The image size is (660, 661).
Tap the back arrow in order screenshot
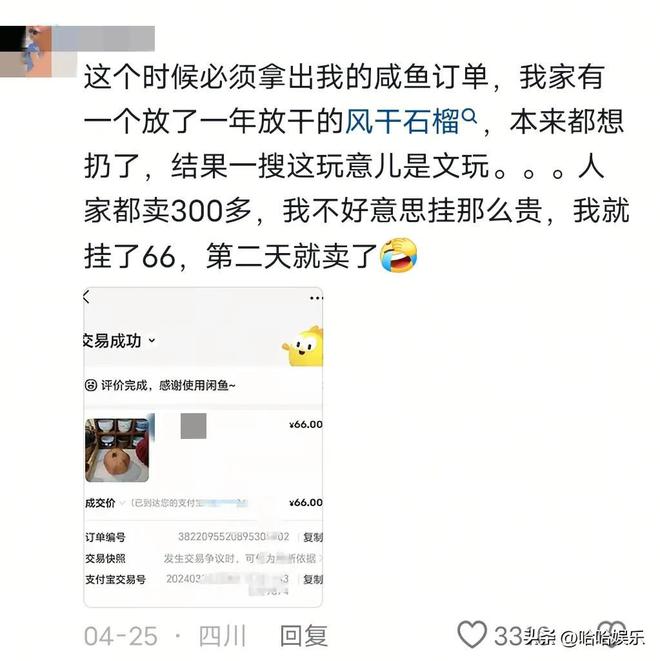pyautogui.click(x=86, y=297)
